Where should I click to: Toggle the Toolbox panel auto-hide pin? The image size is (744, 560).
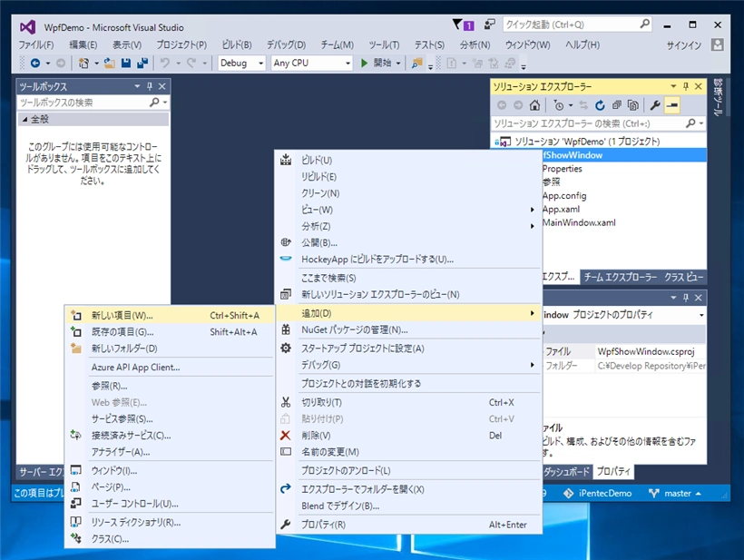[x=150, y=86]
